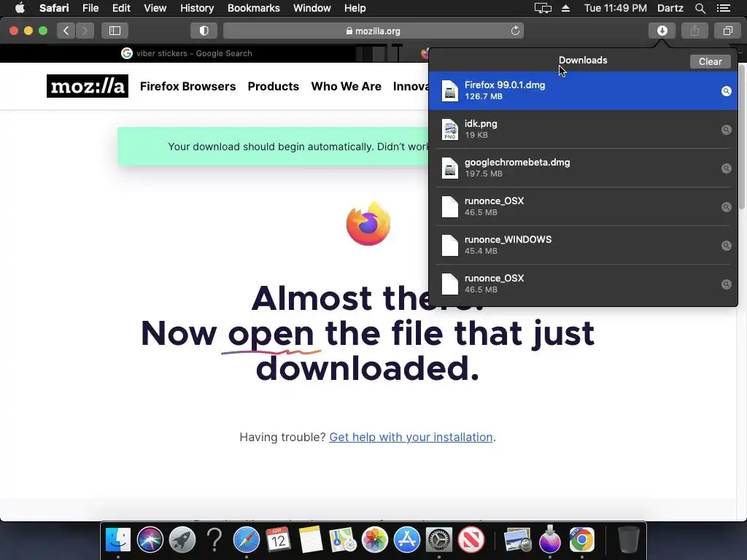Viewport: 747px width, 560px height.
Task: Go back with the back arrow
Action: click(x=66, y=31)
